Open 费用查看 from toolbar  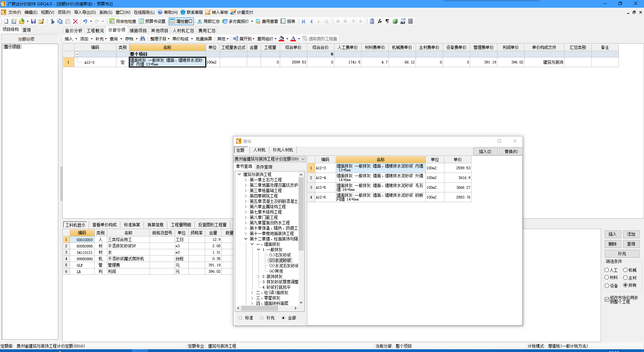pos(267,21)
